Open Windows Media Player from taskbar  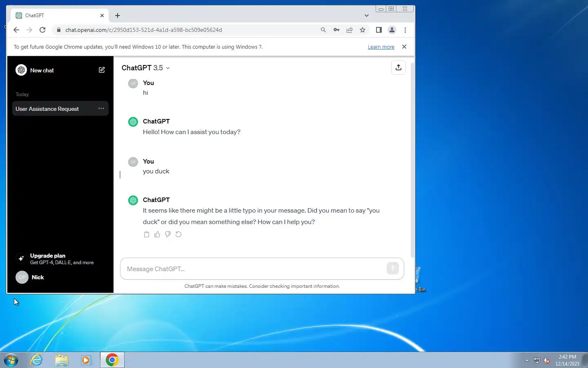click(x=86, y=360)
